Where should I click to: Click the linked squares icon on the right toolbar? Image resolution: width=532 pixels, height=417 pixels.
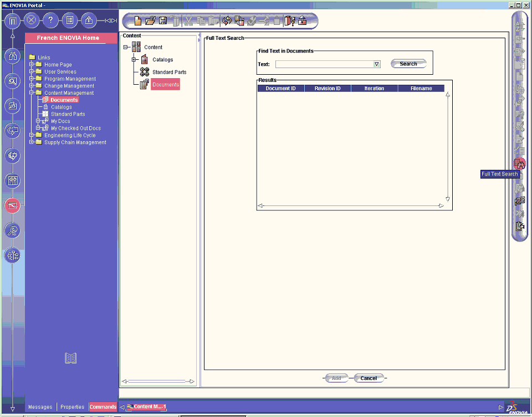[x=519, y=201]
